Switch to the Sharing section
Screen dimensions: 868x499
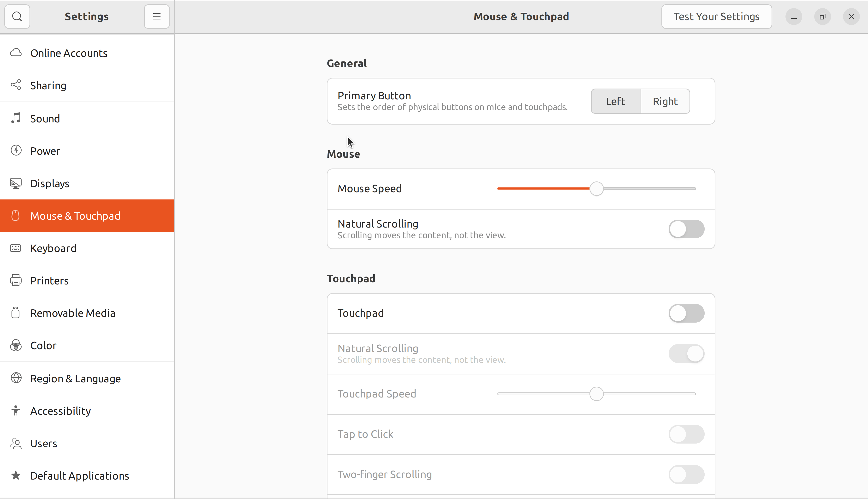tap(48, 85)
